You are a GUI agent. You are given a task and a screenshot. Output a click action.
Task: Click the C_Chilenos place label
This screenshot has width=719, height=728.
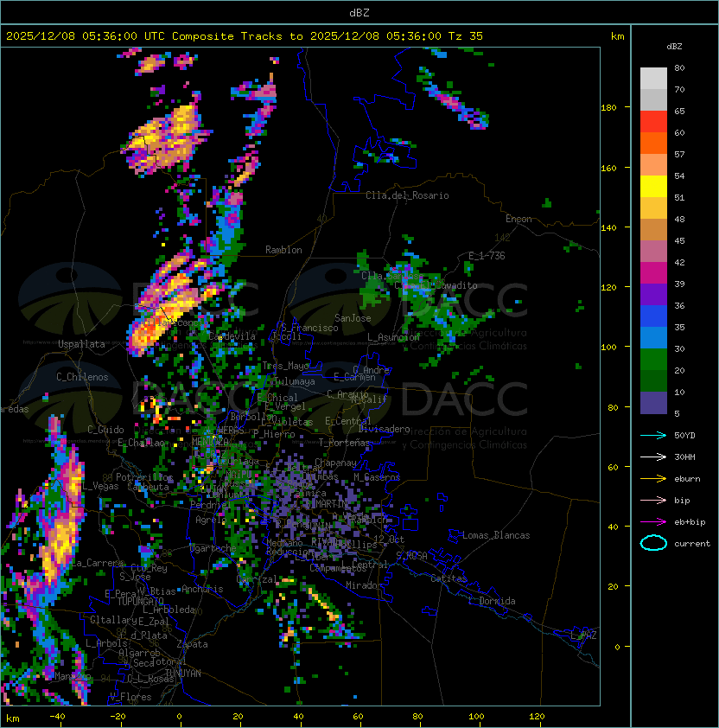pos(82,377)
